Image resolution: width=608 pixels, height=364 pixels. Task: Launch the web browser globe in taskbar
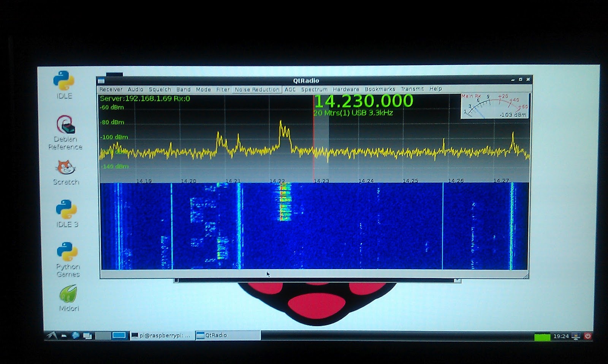point(76,336)
